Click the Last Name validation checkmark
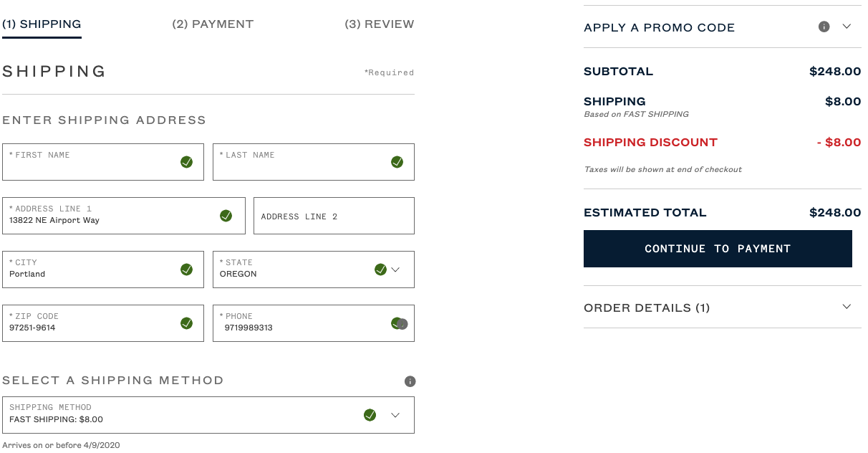Screen dimensions: 868x453 click(x=397, y=162)
